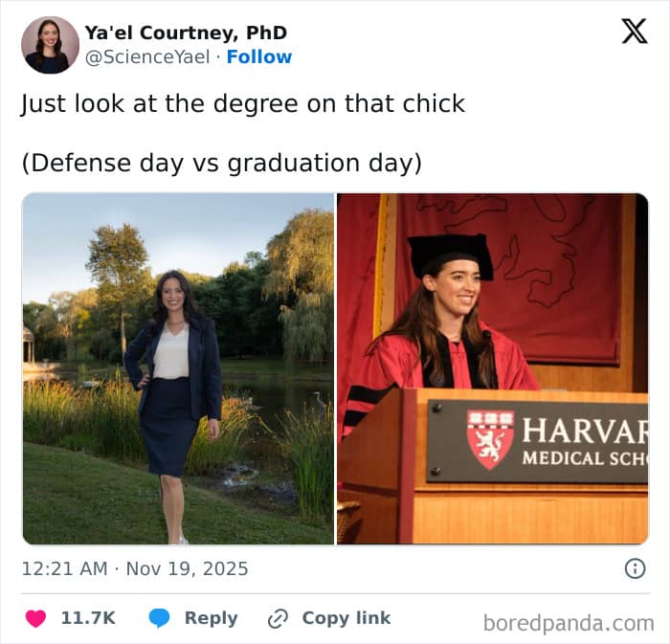Open Ya'el Courtney's profile avatar
The width and height of the screenshot is (670, 644).
pos(50,45)
